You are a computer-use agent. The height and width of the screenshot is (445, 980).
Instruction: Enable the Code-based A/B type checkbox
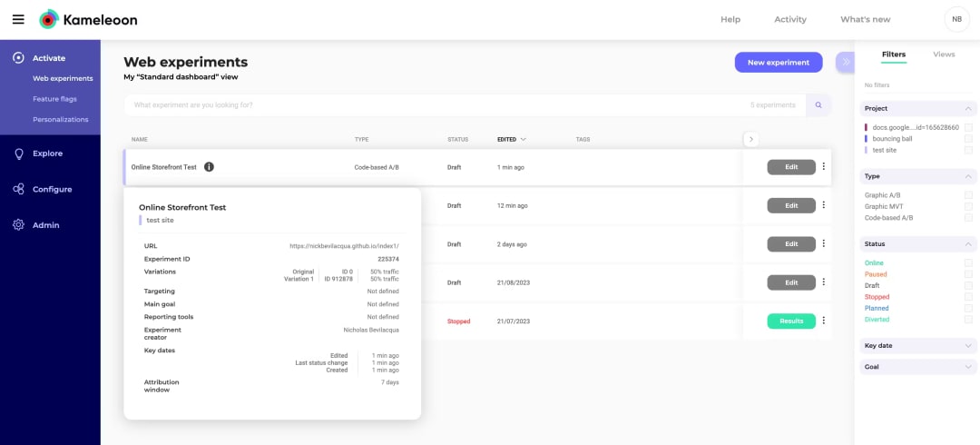coord(968,218)
